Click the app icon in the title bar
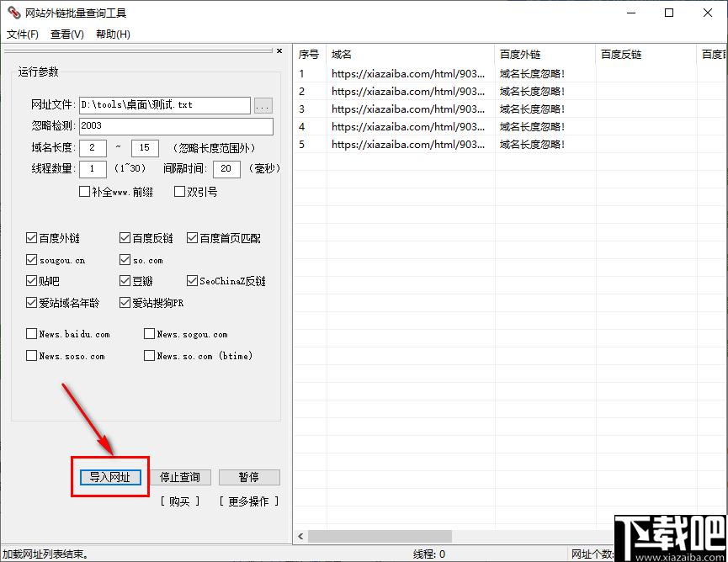The image size is (728, 562). [x=14, y=13]
